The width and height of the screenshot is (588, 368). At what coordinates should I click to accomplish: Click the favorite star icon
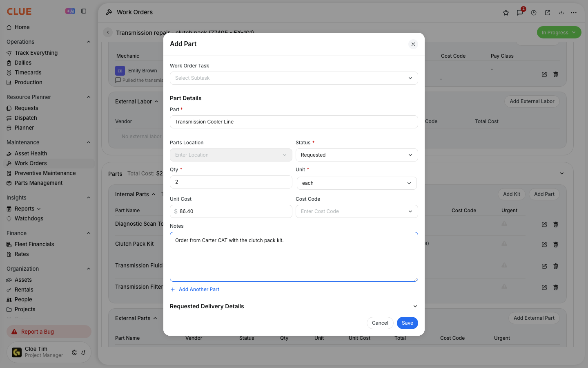tap(506, 13)
